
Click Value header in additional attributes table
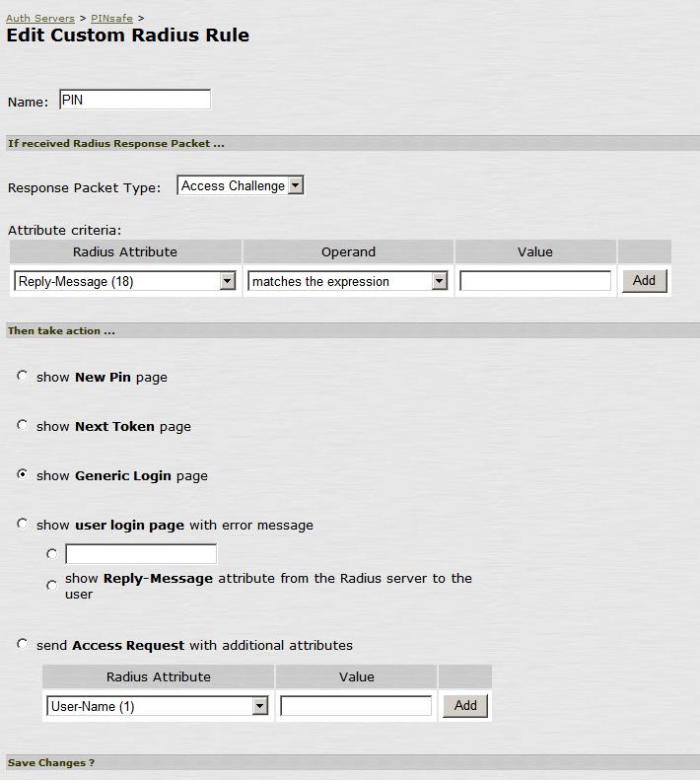(x=356, y=676)
